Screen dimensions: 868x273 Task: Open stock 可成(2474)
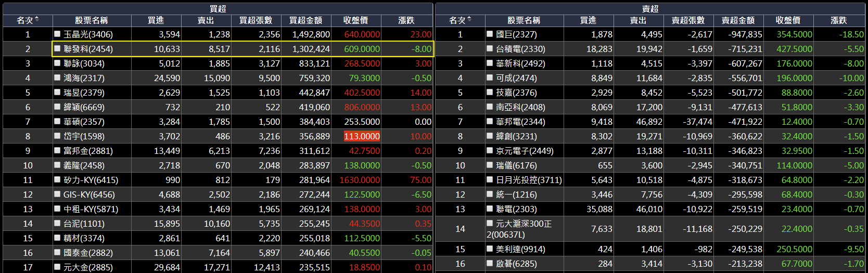pyautogui.click(x=516, y=78)
